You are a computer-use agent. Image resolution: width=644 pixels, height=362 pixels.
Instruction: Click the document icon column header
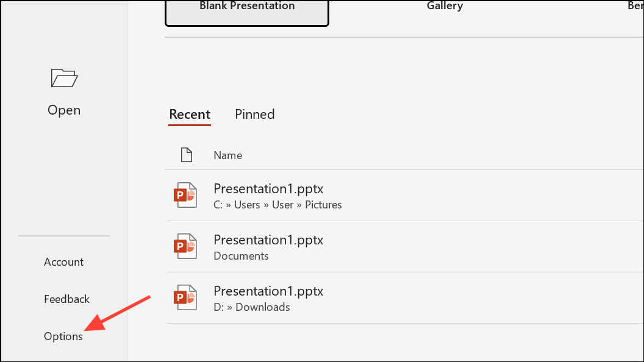[187, 155]
